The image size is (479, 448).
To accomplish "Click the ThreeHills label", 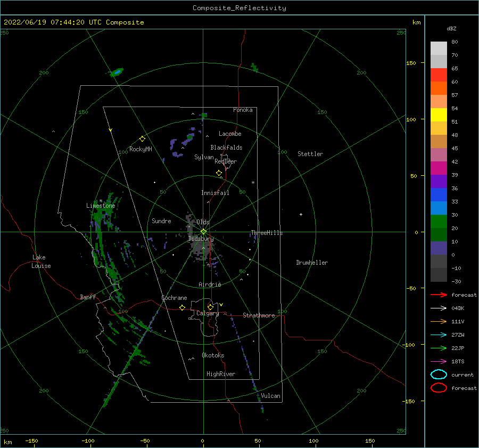I will 267,233.
